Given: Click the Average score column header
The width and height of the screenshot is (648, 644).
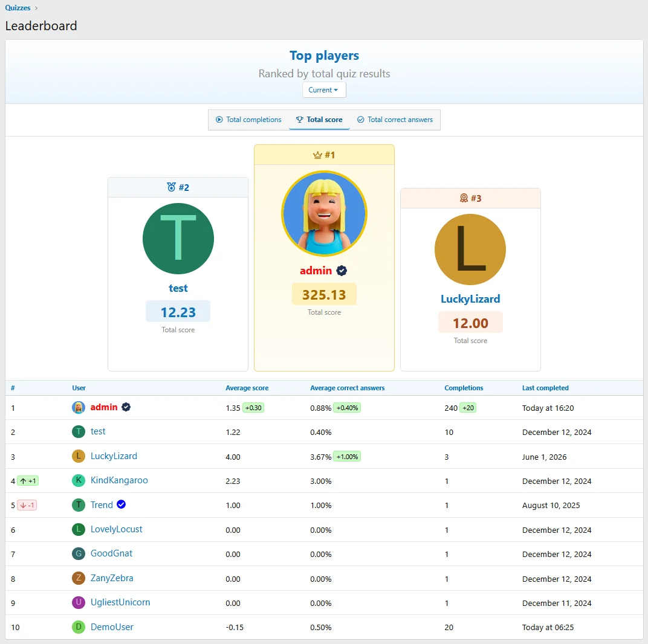Looking at the screenshot, I should click(247, 388).
